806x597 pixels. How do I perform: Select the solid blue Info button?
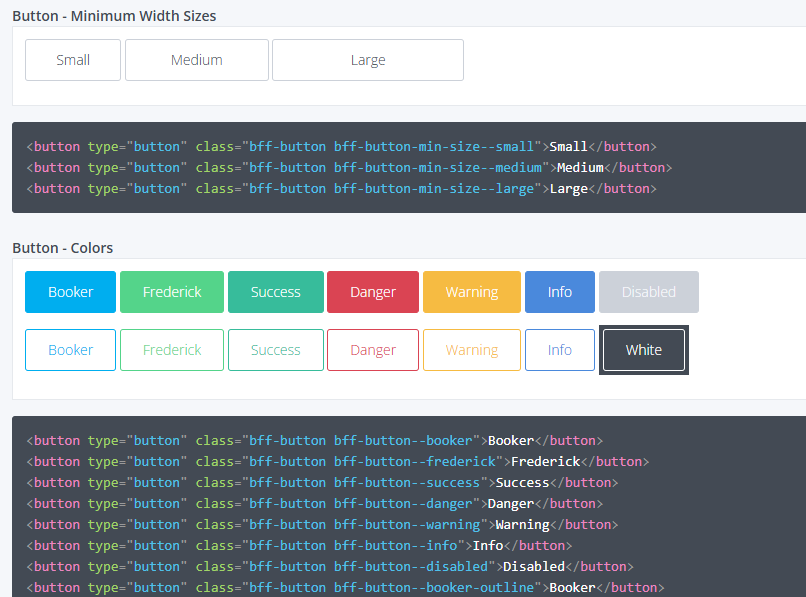coord(559,292)
